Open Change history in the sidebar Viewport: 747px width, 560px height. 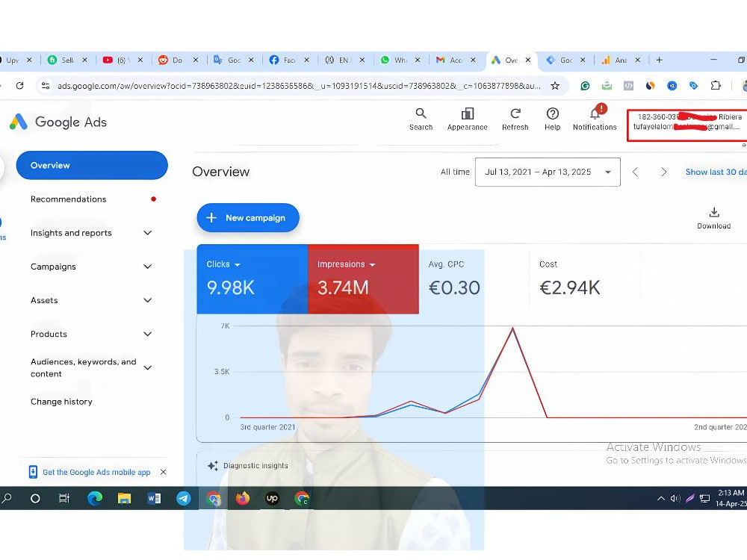(x=61, y=402)
